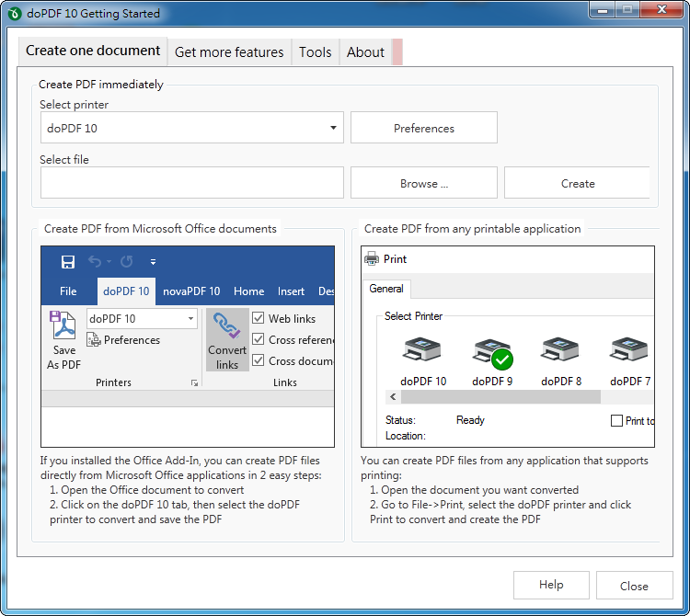Open the Get more features tab
Viewport: 690px width, 616px height.
point(229,52)
